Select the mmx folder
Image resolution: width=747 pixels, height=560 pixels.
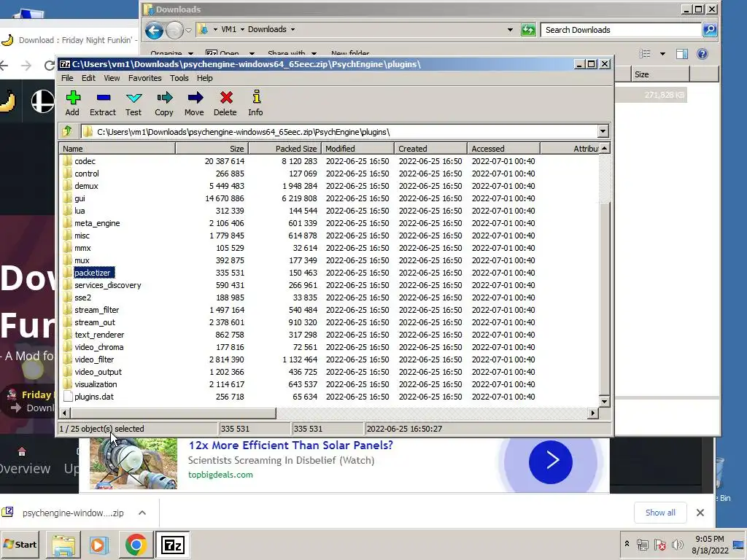[82, 248]
